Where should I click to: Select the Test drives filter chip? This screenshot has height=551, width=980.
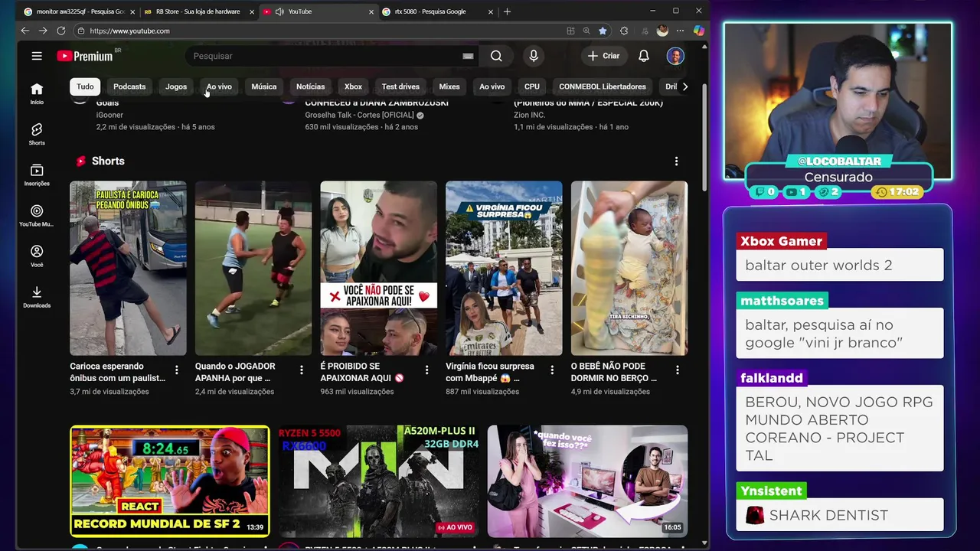point(400,86)
